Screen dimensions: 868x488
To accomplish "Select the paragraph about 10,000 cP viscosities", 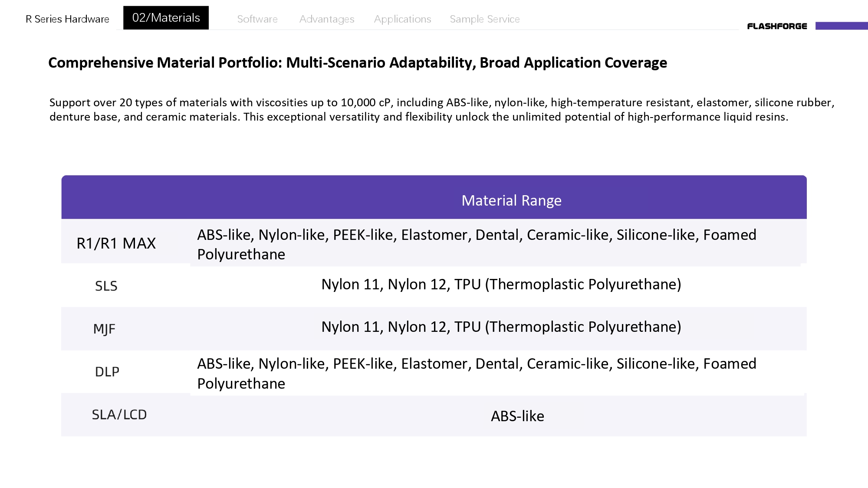I will point(442,109).
